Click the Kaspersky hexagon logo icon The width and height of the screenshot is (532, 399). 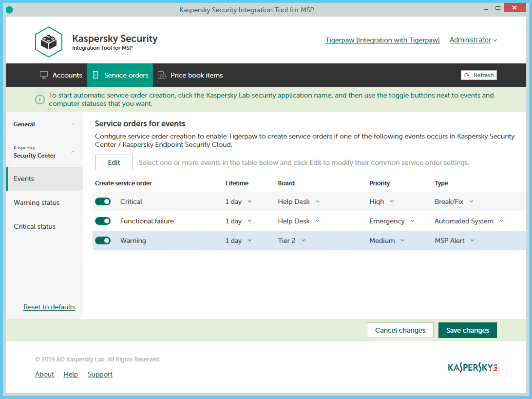coord(49,42)
